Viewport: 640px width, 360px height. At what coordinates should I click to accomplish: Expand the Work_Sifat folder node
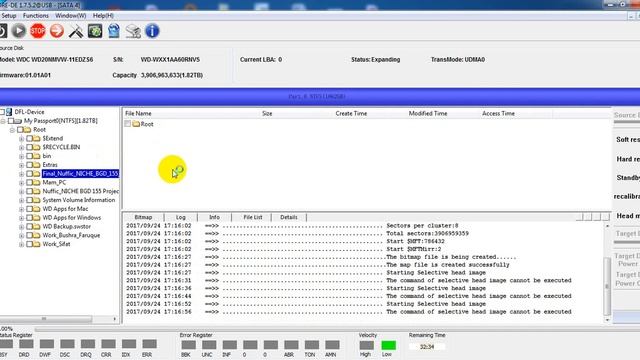click(21, 245)
